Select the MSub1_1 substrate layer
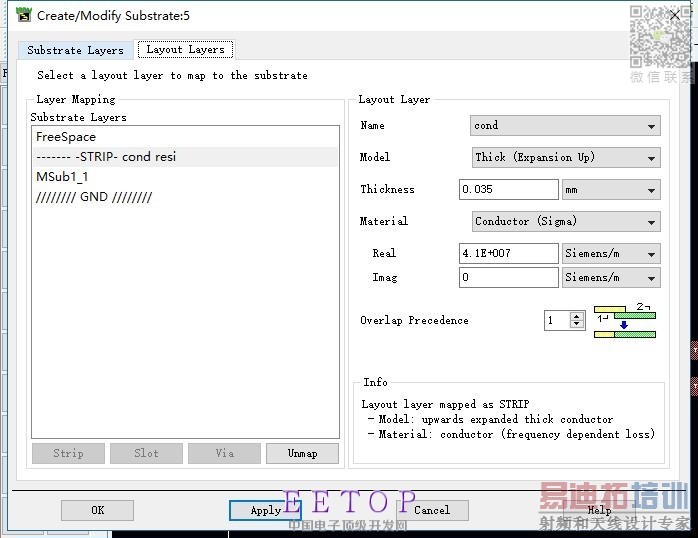Image resolution: width=698 pixels, height=538 pixels. click(x=185, y=177)
